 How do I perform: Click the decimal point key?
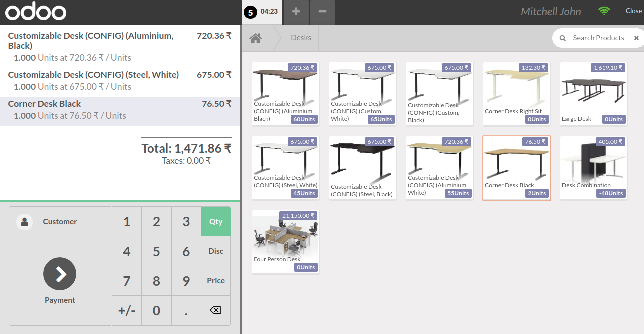tap(186, 310)
